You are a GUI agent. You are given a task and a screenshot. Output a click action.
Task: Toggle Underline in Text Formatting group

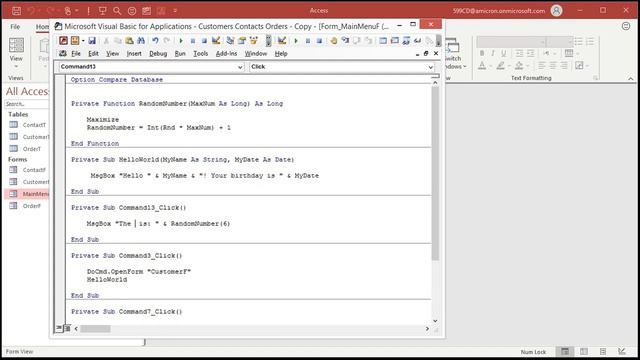point(504,53)
